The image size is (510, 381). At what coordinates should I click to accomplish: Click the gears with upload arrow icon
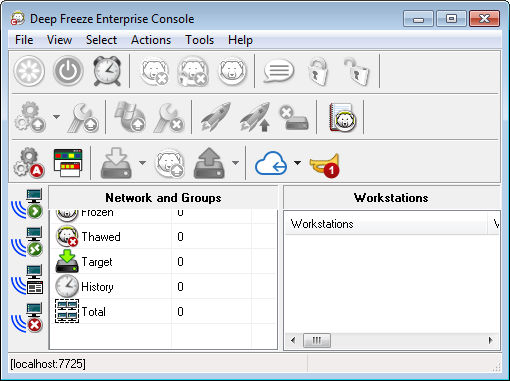(30, 117)
